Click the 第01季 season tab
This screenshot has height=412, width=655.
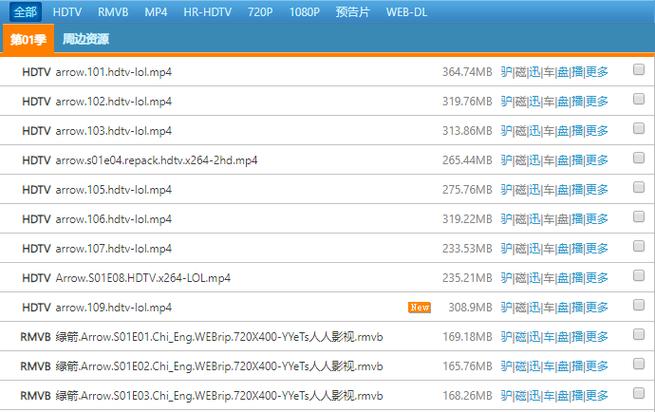[x=27, y=39]
